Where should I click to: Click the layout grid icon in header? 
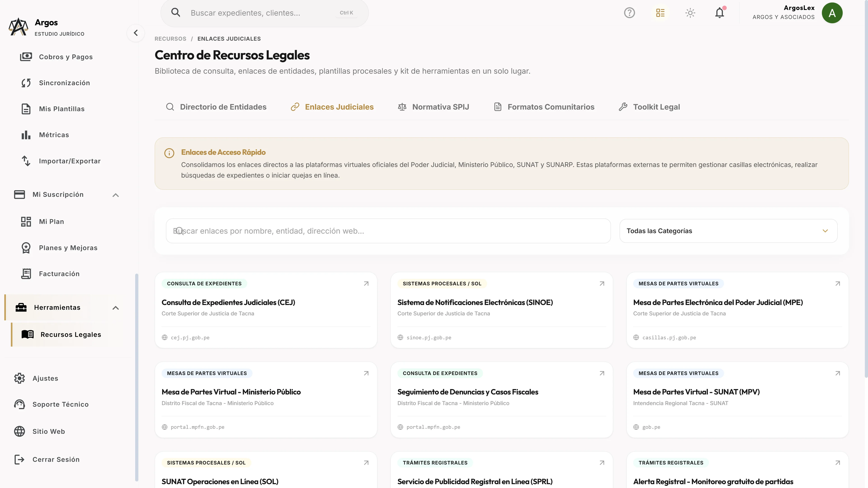pos(660,13)
